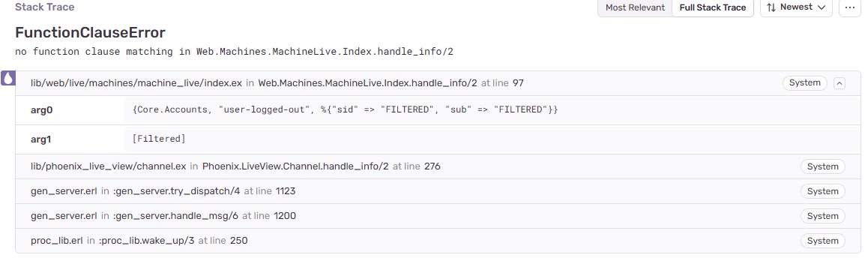Select Full Stack Trace view

point(712,7)
